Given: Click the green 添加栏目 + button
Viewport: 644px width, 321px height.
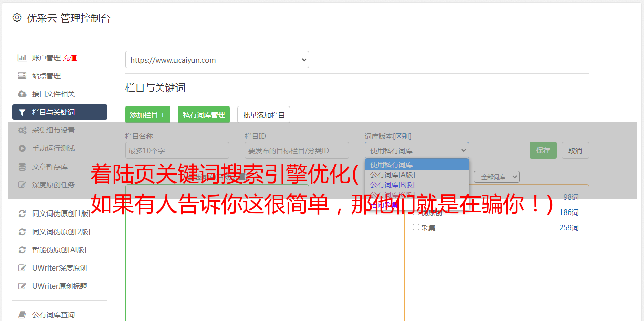Looking at the screenshot, I should coord(148,115).
